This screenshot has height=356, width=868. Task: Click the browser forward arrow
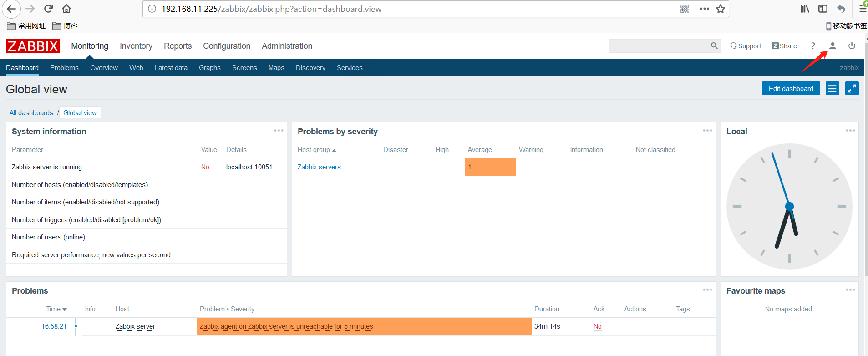click(30, 9)
